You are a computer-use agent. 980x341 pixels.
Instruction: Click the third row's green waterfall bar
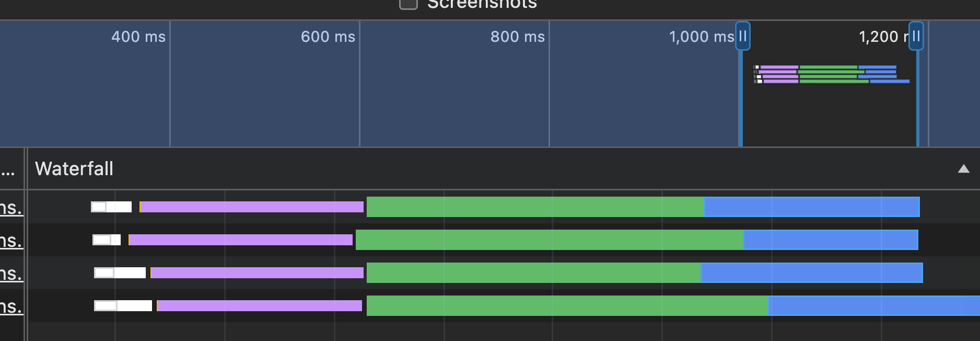534,273
